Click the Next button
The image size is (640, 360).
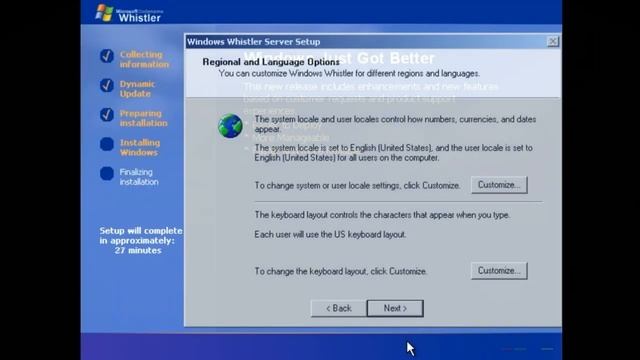[x=395, y=308]
